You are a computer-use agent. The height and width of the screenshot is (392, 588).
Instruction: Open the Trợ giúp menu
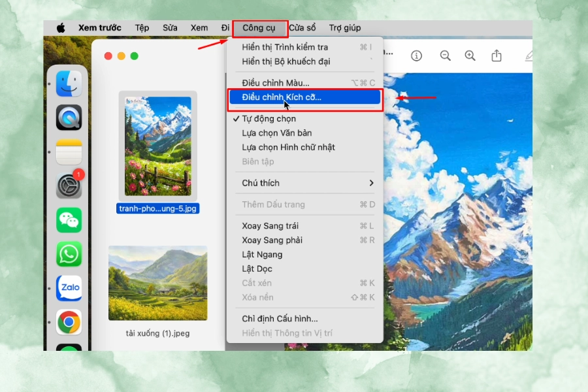click(345, 27)
